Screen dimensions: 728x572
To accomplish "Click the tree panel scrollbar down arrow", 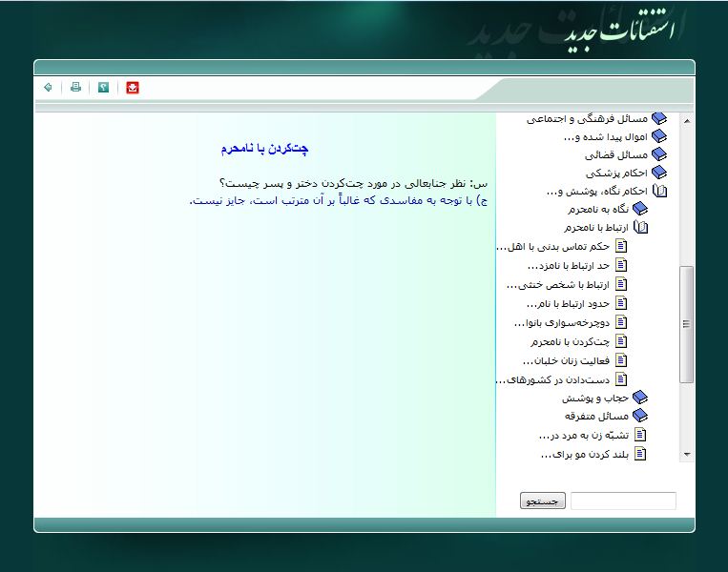I will (x=686, y=455).
